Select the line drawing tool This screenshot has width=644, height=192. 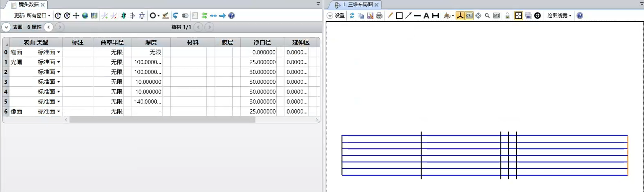point(417,15)
